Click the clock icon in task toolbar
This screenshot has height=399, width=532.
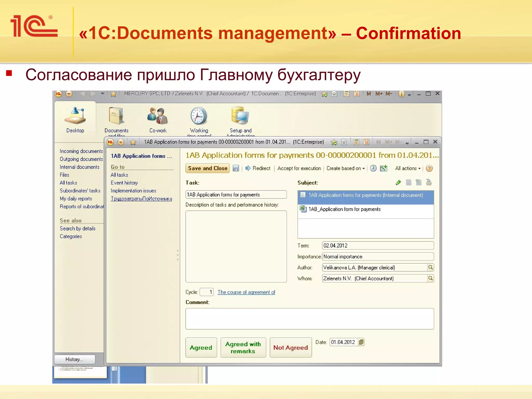coord(373,168)
